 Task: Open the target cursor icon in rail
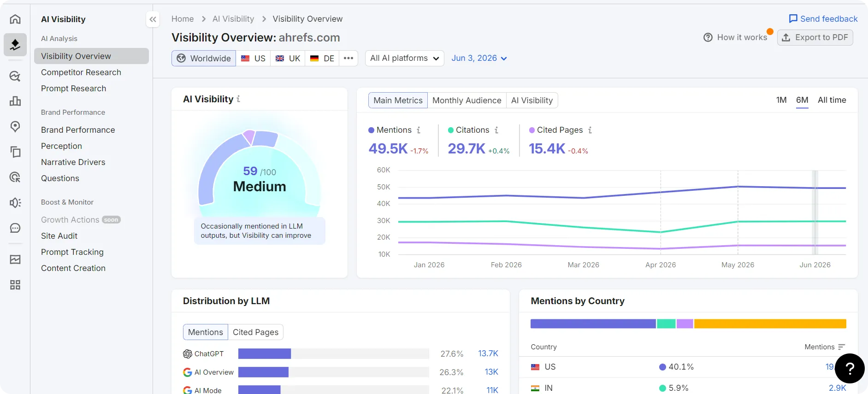[x=15, y=177]
